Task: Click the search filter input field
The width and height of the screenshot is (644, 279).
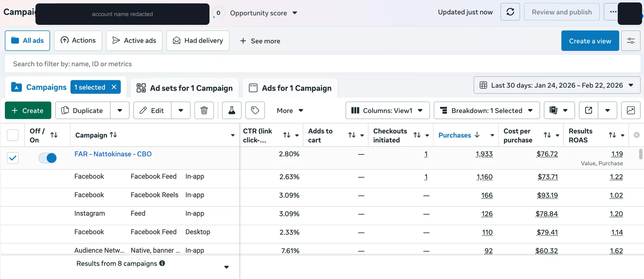Action: click(x=322, y=64)
